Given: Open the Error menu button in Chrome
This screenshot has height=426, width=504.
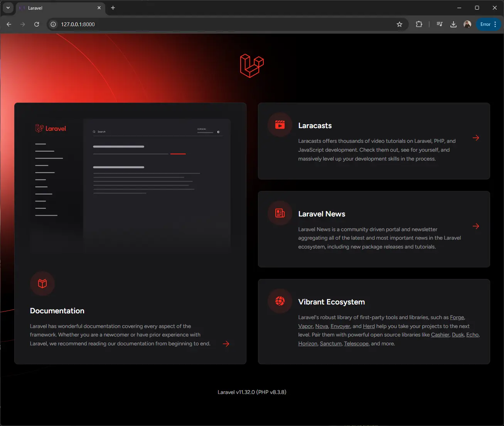Looking at the screenshot, I should [x=488, y=24].
